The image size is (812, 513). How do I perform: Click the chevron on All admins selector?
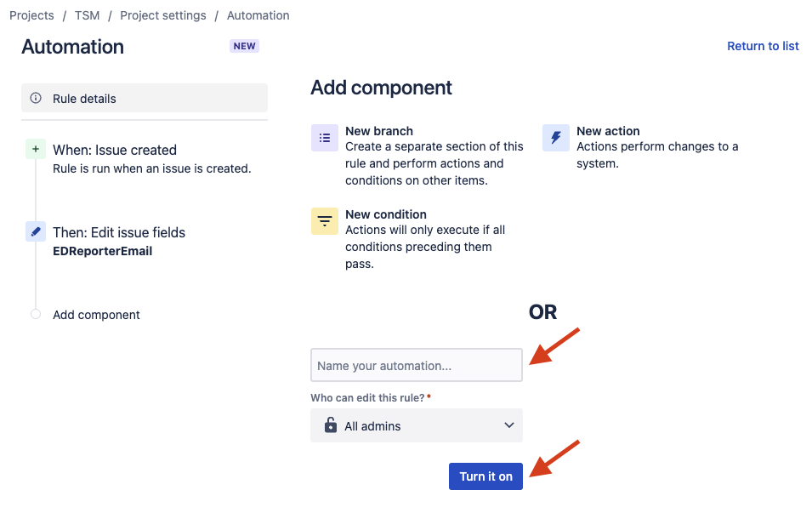(509, 425)
